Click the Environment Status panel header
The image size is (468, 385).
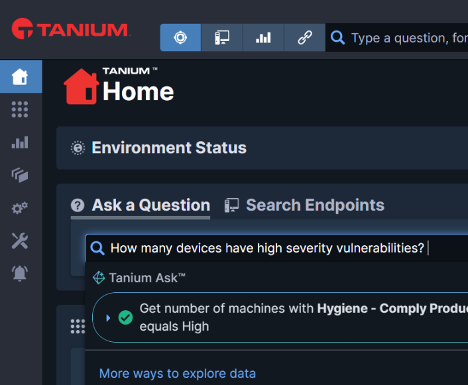pyautogui.click(x=262, y=148)
